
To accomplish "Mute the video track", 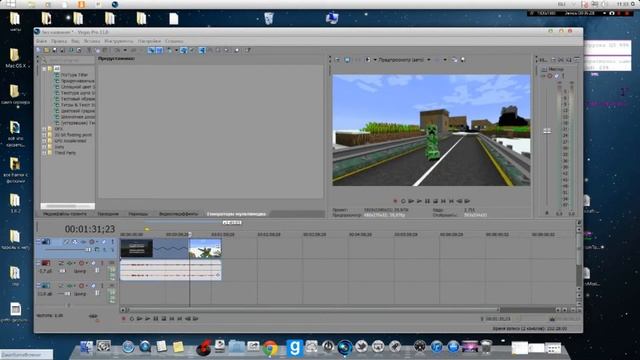I will click(x=104, y=242).
